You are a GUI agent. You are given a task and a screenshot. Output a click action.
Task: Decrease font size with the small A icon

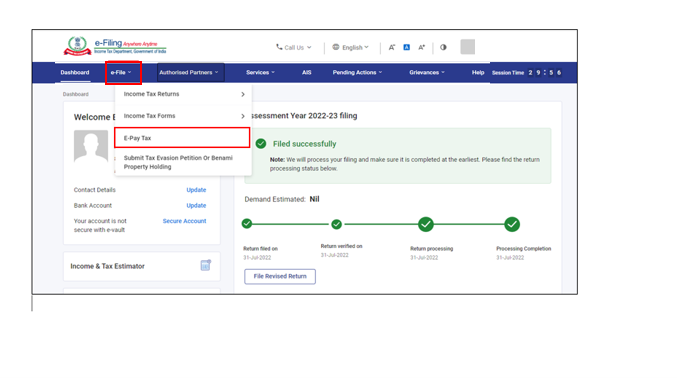[x=392, y=47]
